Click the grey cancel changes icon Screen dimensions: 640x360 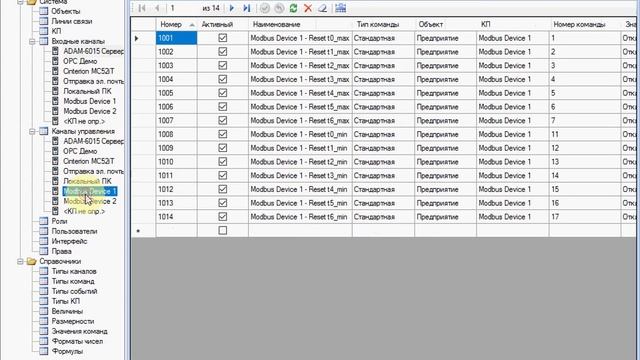[279, 8]
